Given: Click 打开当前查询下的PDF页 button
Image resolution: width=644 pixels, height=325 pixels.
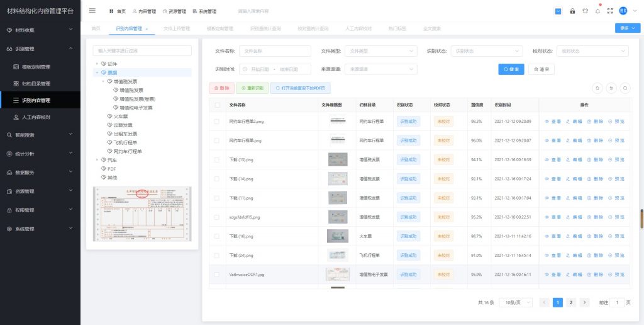Looking at the screenshot, I should coord(300,88).
